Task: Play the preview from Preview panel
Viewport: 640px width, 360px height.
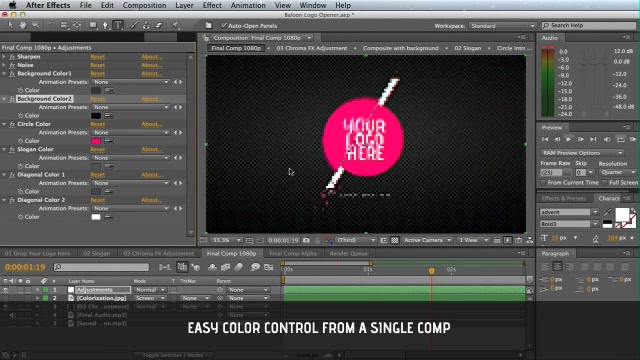Action: click(568, 139)
